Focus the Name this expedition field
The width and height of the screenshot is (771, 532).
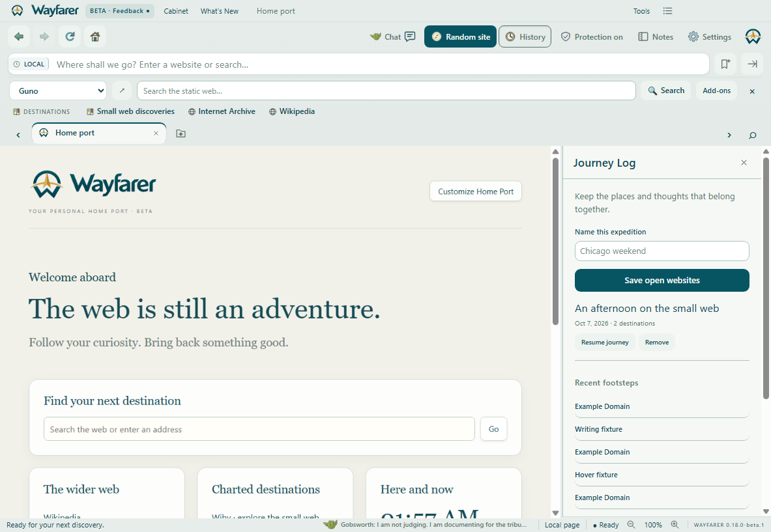662,251
